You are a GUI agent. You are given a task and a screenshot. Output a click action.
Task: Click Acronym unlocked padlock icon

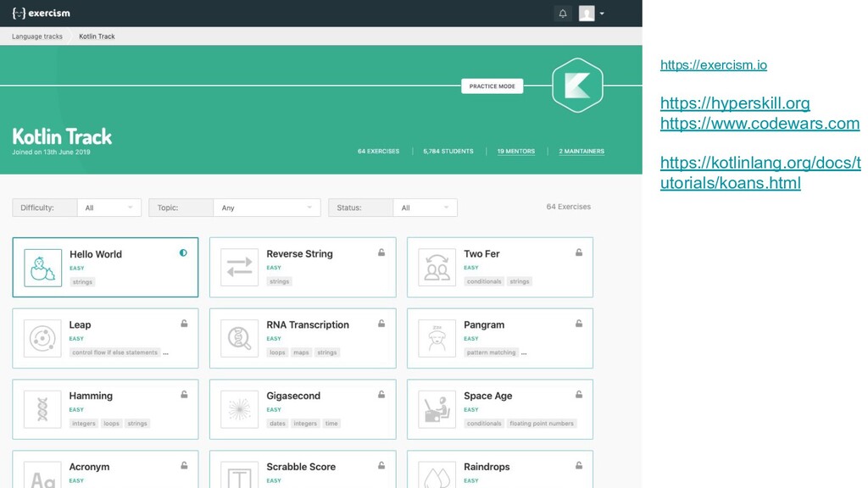[x=184, y=465]
